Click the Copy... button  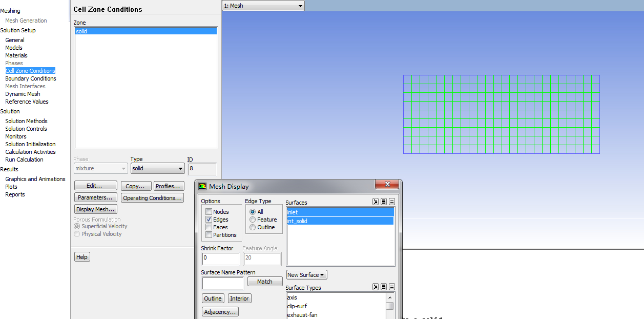coord(137,186)
